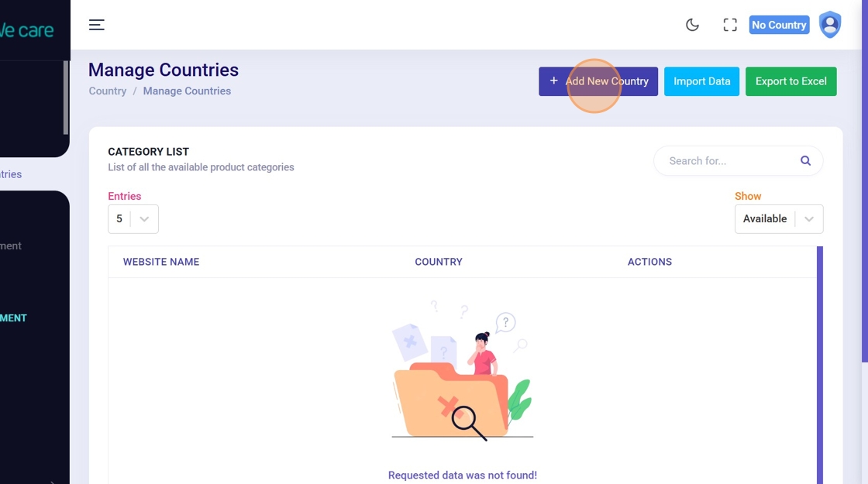Click the We care logo
Image resolution: width=868 pixels, height=484 pixels.
27,31
